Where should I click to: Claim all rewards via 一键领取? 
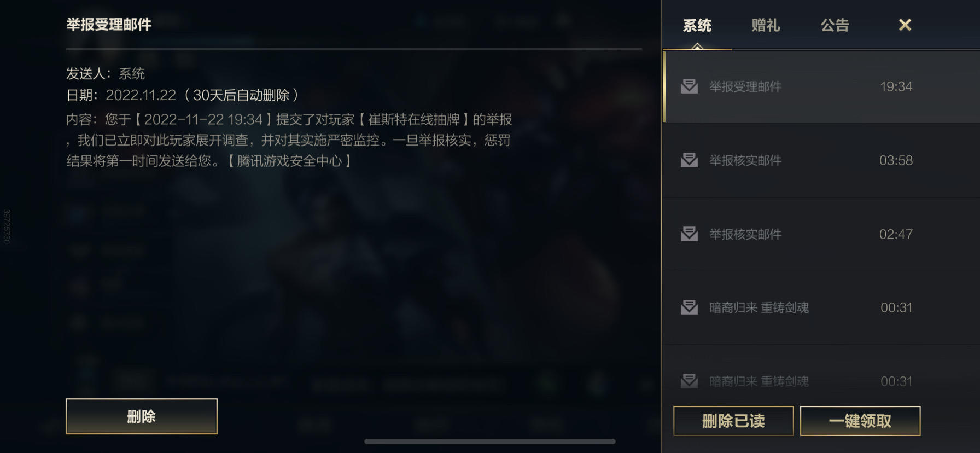click(x=860, y=421)
